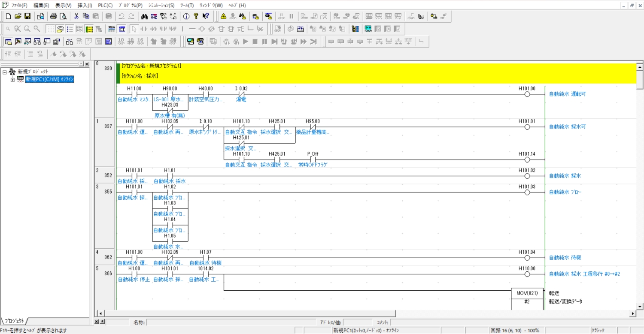Pause the running simulation

(x=265, y=42)
